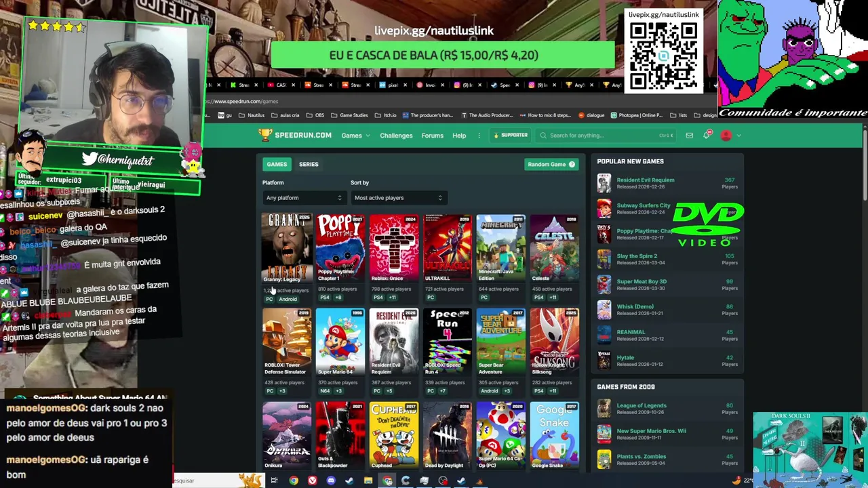Open the OBS bookmark folder
Image resolution: width=868 pixels, height=488 pixels.
pos(315,115)
